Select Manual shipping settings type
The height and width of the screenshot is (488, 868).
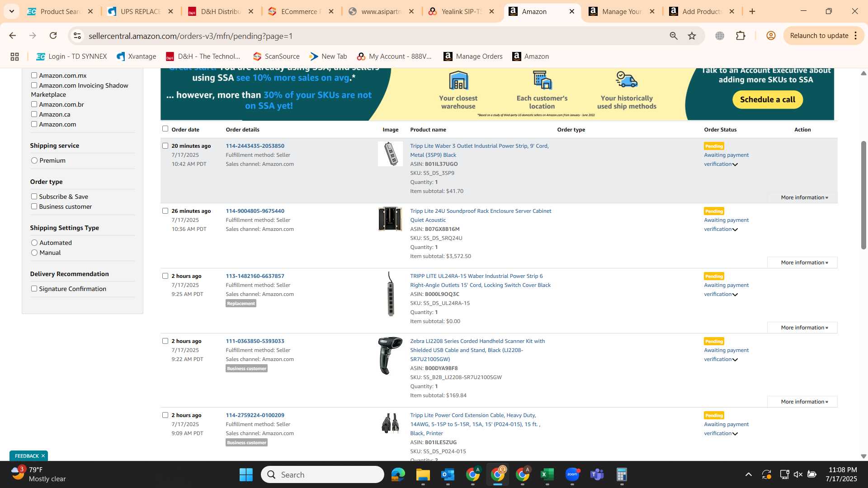pyautogui.click(x=34, y=253)
